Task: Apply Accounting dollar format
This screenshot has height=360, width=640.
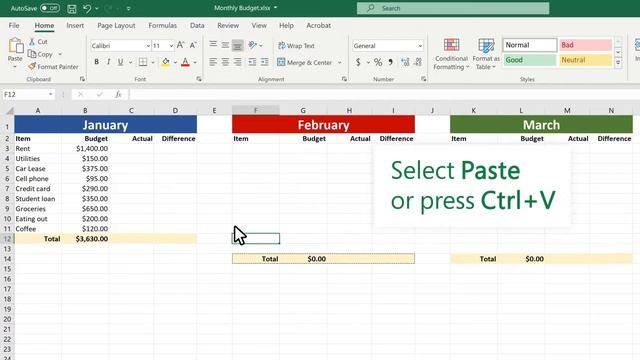Action: point(358,62)
